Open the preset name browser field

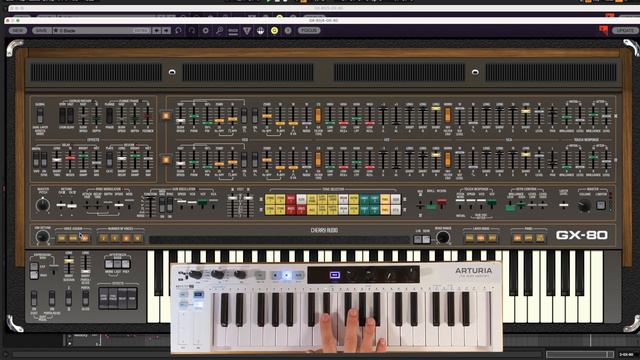pyautogui.click(x=101, y=31)
